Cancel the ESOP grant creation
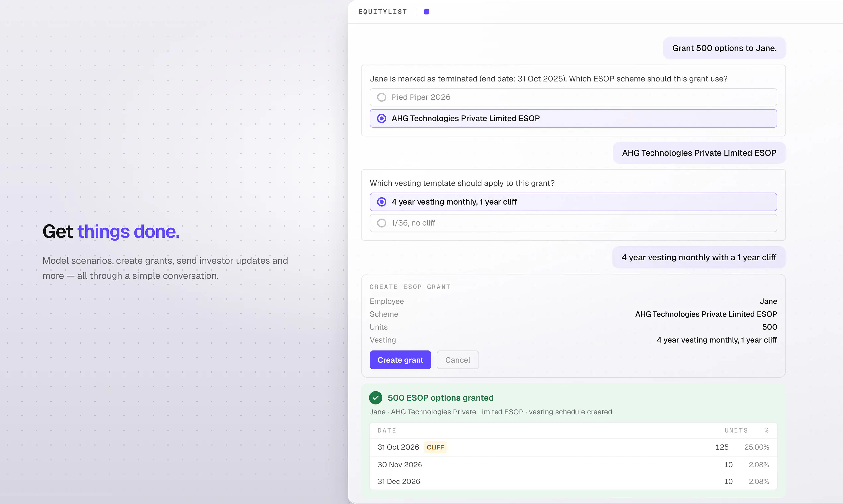 click(x=458, y=360)
